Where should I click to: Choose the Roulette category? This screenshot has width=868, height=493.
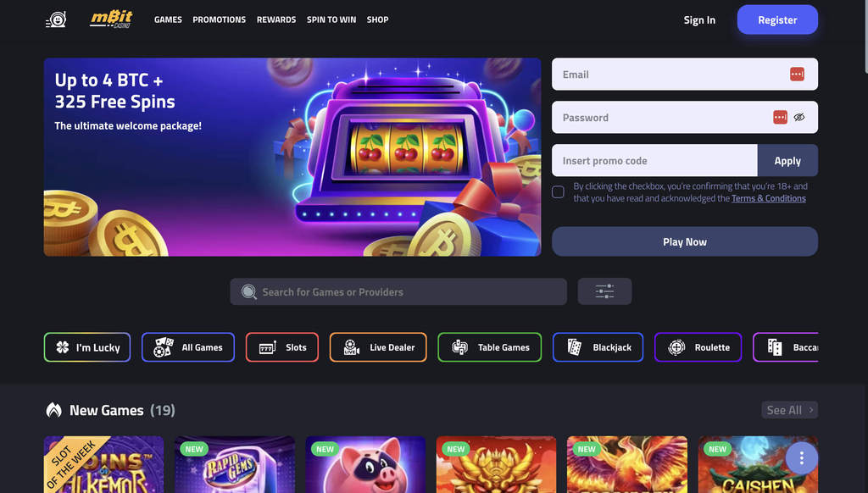click(x=698, y=347)
